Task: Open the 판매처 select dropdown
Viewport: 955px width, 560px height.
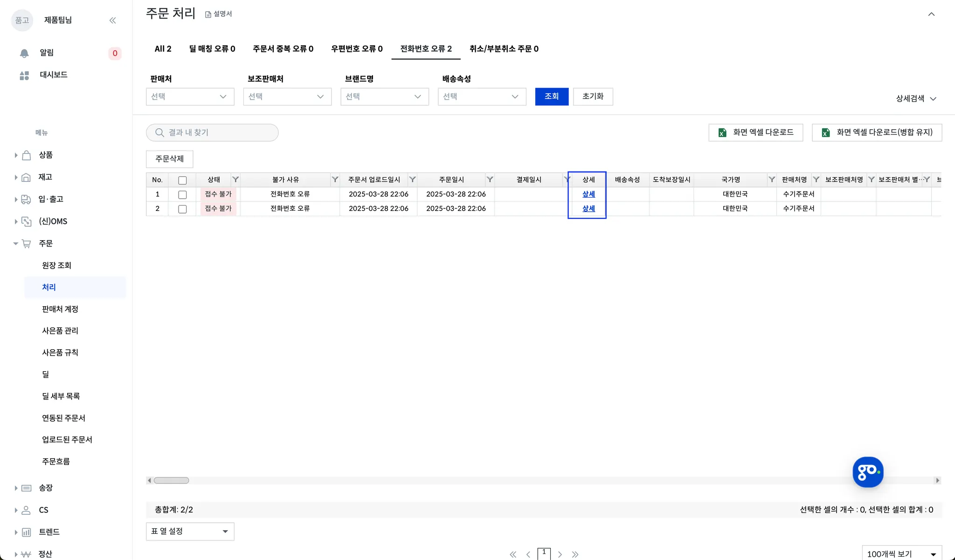Action: [190, 97]
